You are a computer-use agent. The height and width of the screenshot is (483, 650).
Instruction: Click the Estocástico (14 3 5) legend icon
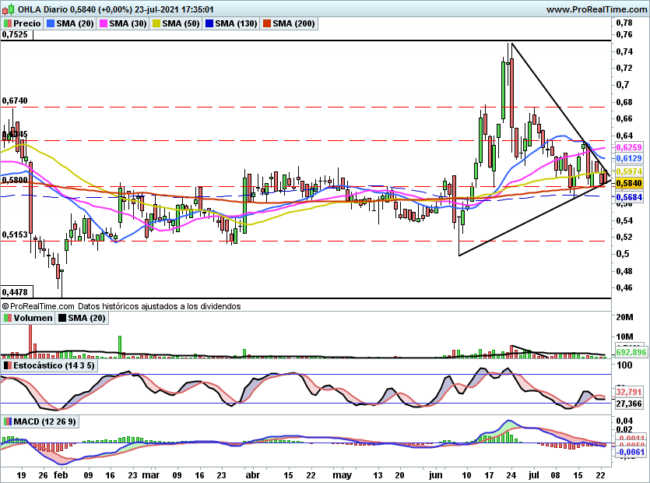[x=8, y=365]
